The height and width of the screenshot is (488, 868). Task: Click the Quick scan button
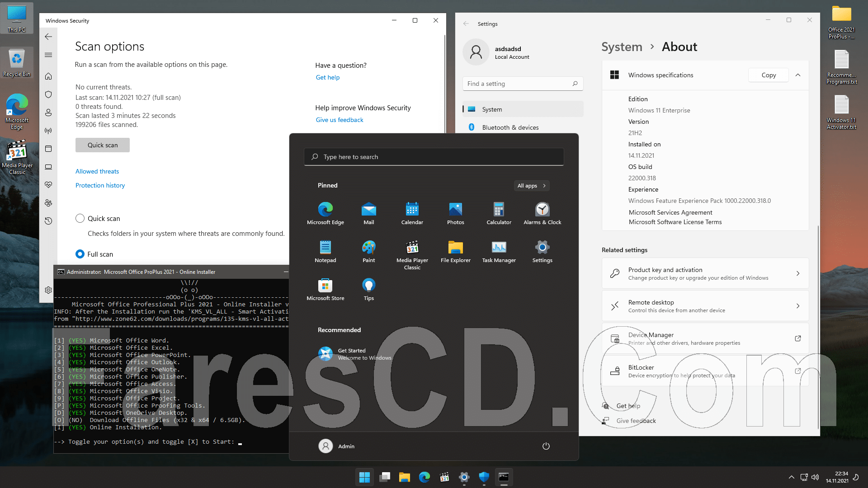103,145
